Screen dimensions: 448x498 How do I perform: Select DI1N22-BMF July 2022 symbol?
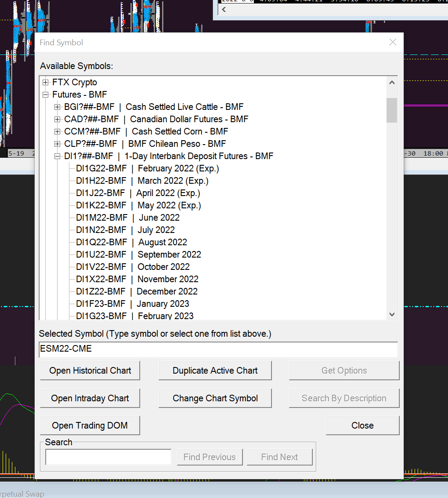[x=125, y=230]
